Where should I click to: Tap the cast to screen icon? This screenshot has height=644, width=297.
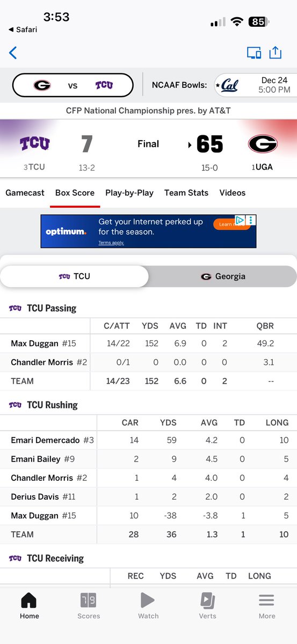click(x=254, y=53)
